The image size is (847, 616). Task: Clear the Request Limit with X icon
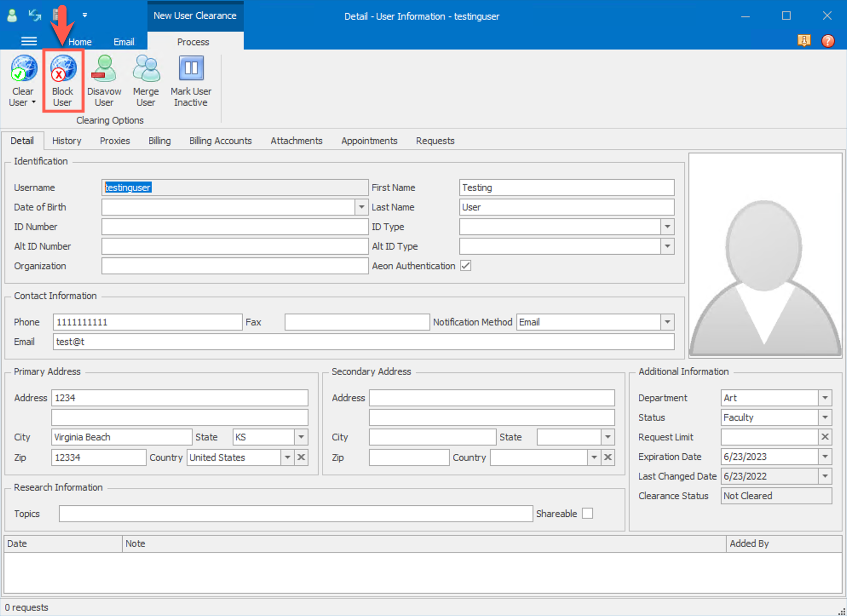pos(825,437)
